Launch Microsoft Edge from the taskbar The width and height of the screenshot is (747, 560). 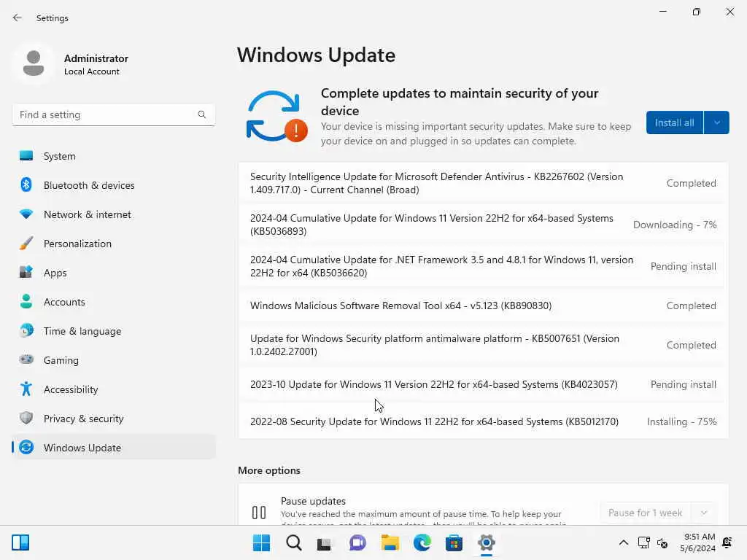coord(422,542)
